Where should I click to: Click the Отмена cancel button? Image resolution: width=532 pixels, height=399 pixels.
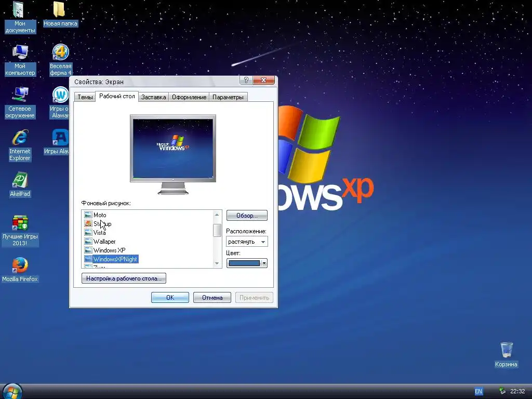[x=212, y=298]
